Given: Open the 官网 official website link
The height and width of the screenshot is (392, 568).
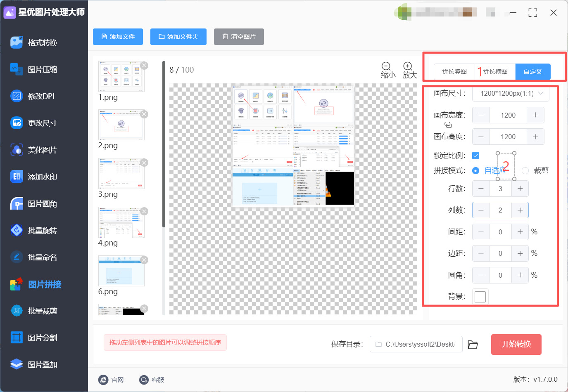Looking at the screenshot, I should tap(111, 380).
